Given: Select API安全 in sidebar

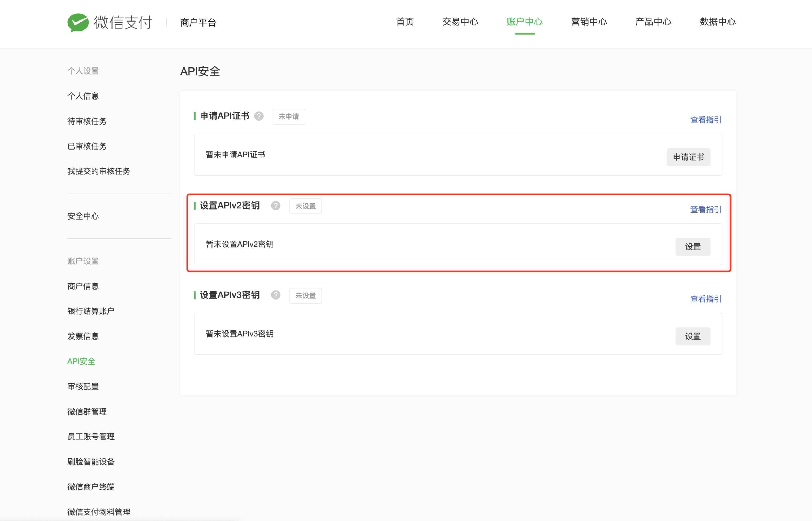Looking at the screenshot, I should [81, 361].
